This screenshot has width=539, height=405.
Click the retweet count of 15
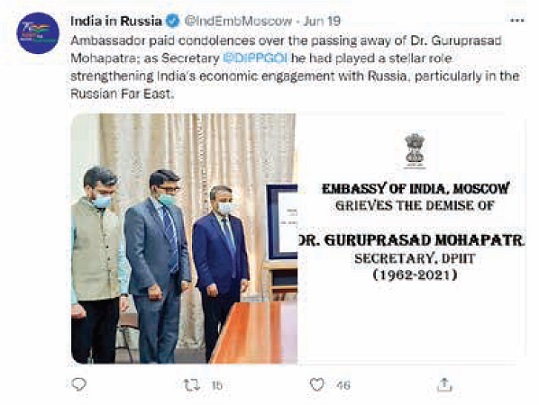coord(217,385)
